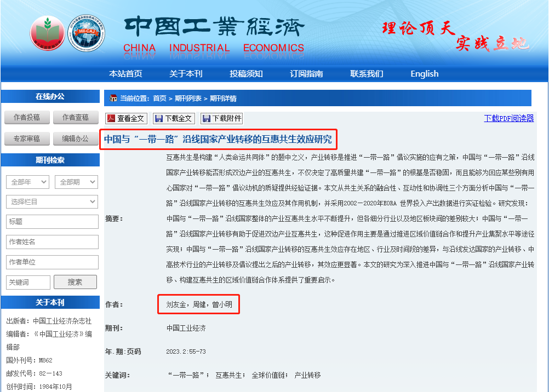Click the floppy disk icon beside 下载全文
Viewport: 549px width, 392px height.
(x=159, y=118)
